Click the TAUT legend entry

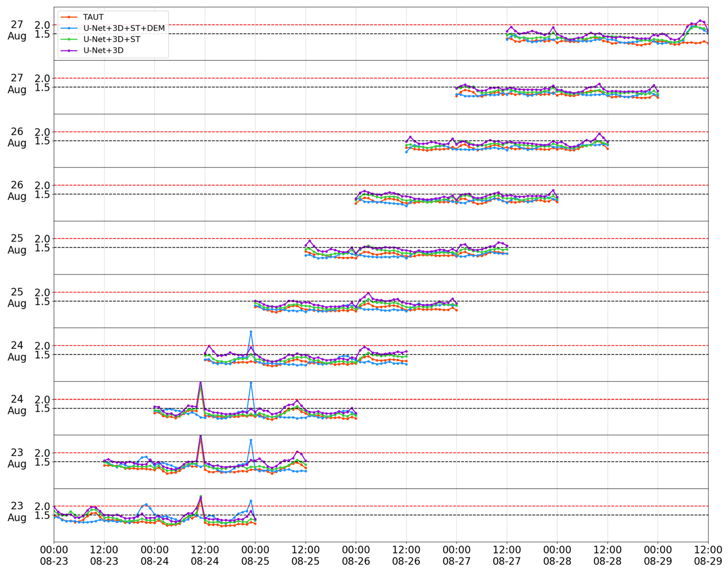pos(93,17)
